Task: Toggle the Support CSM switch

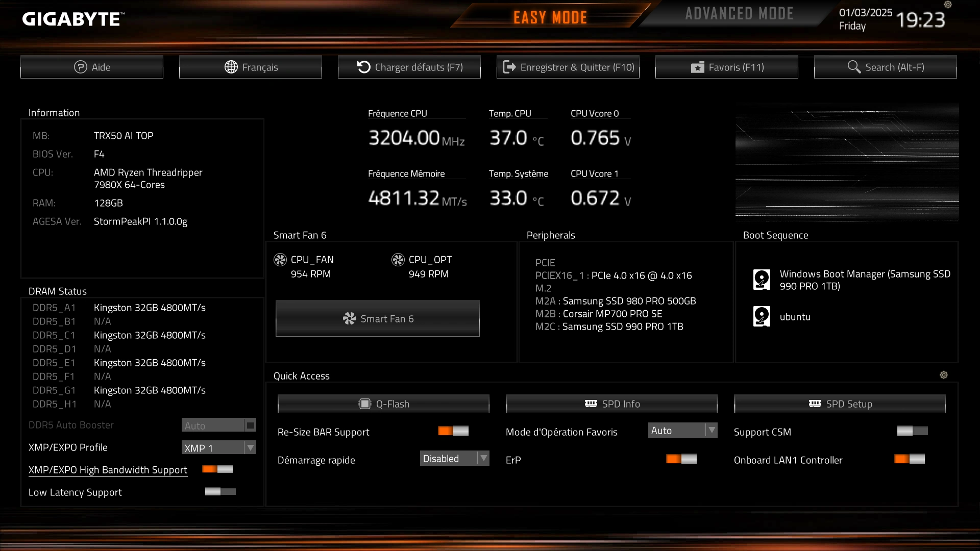Action: pyautogui.click(x=912, y=431)
